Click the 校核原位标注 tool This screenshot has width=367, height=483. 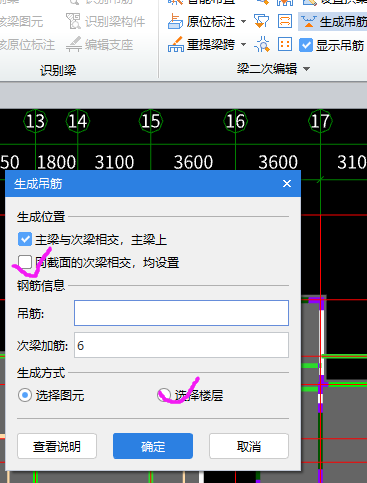click(x=27, y=45)
